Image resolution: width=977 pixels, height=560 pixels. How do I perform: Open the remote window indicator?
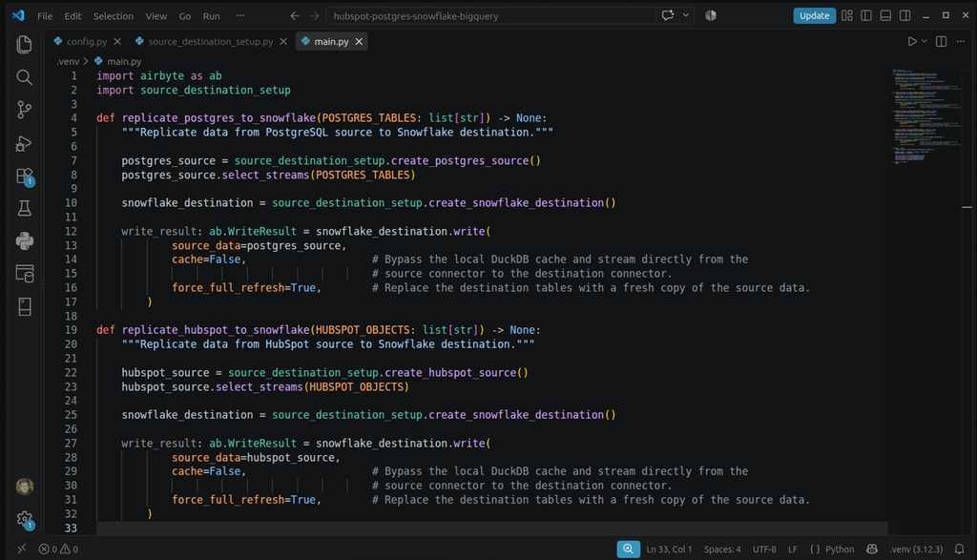coord(22,549)
